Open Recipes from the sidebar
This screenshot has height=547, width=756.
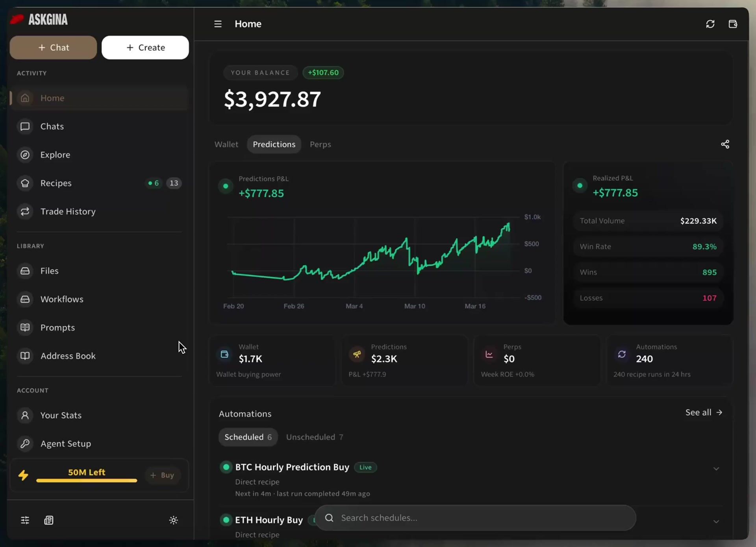56,183
